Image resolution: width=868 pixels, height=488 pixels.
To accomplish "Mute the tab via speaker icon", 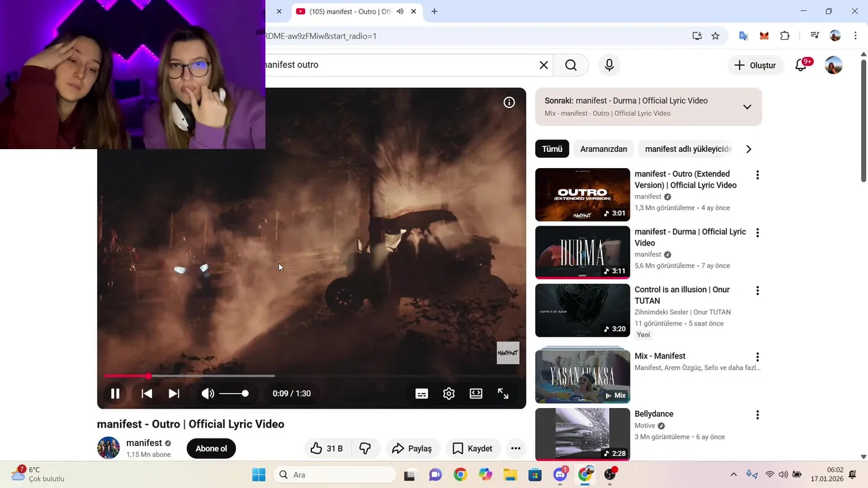I will click(x=400, y=12).
